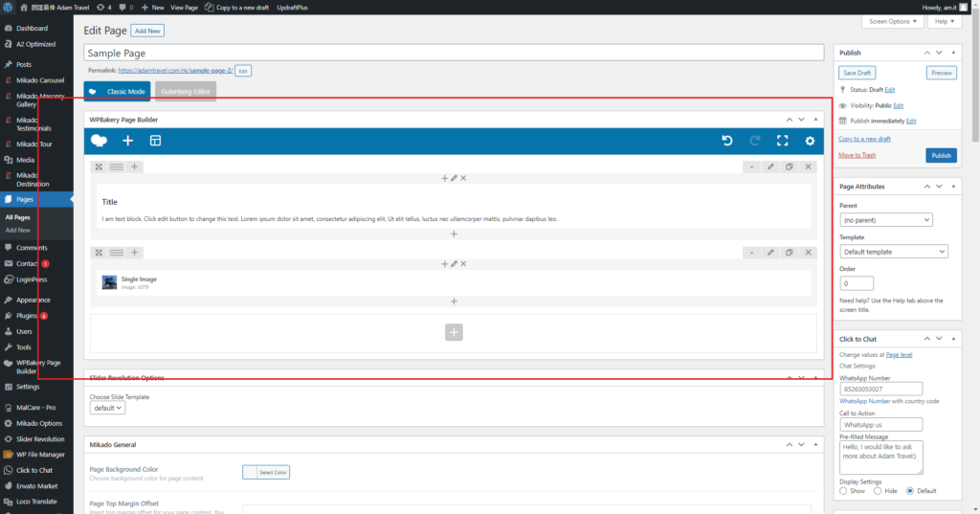
Task: Edit the Single Image row with pencil icon
Action: click(770, 253)
